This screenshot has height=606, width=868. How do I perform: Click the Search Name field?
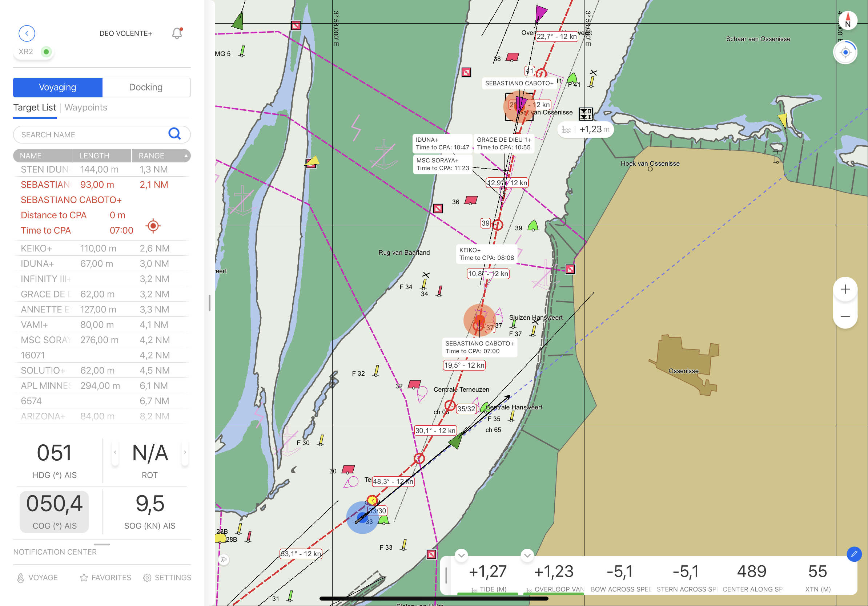pos(91,135)
